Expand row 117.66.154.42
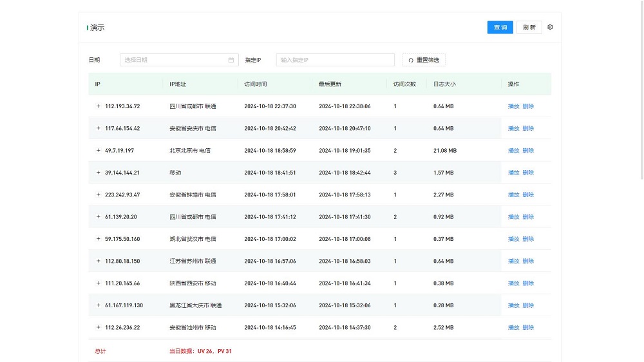This screenshot has height=362, width=644. pyautogui.click(x=98, y=128)
